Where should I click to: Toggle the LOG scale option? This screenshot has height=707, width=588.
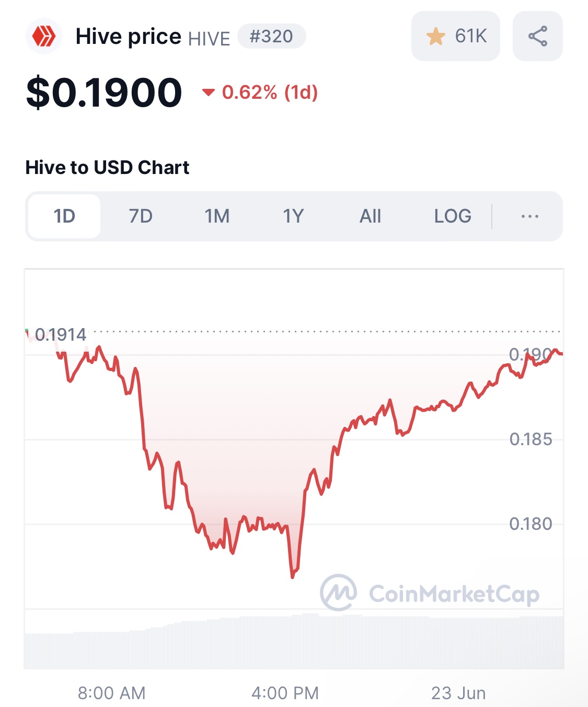[x=453, y=216]
